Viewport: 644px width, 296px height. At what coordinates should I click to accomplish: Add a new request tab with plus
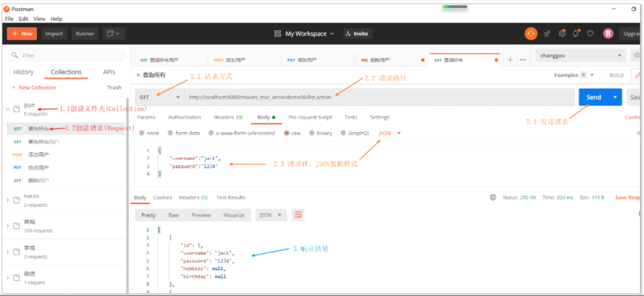click(510, 60)
